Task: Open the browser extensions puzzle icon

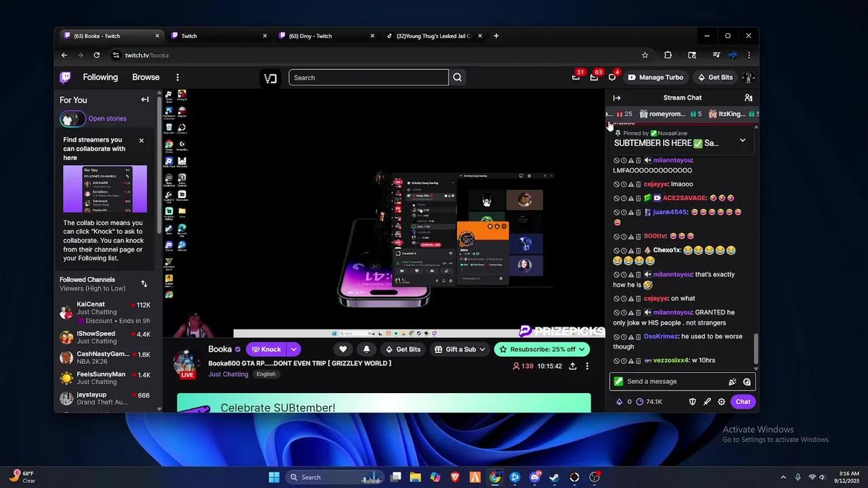Action: coord(668,55)
